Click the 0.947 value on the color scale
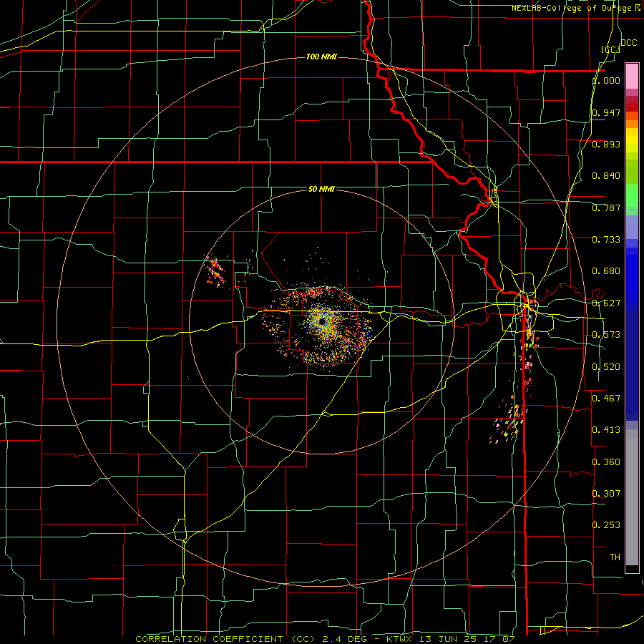Image resolution: width=644 pixels, height=644 pixels. point(606,112)
